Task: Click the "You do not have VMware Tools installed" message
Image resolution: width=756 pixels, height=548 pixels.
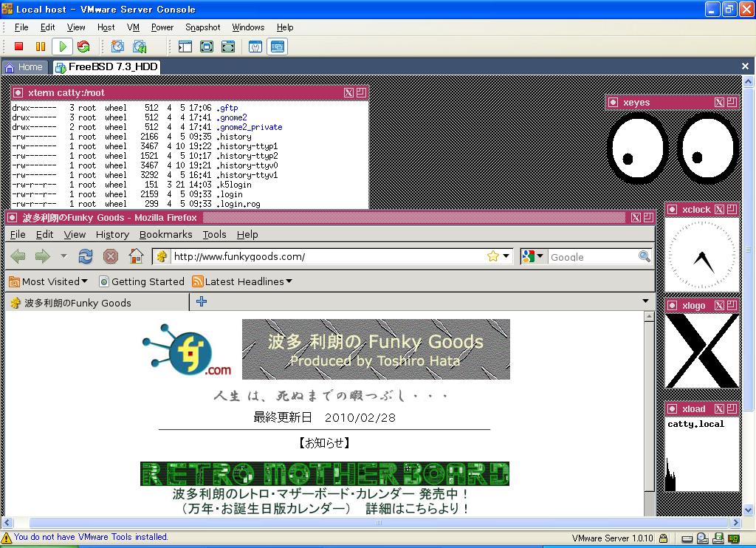Action: [x=91, y=537]
